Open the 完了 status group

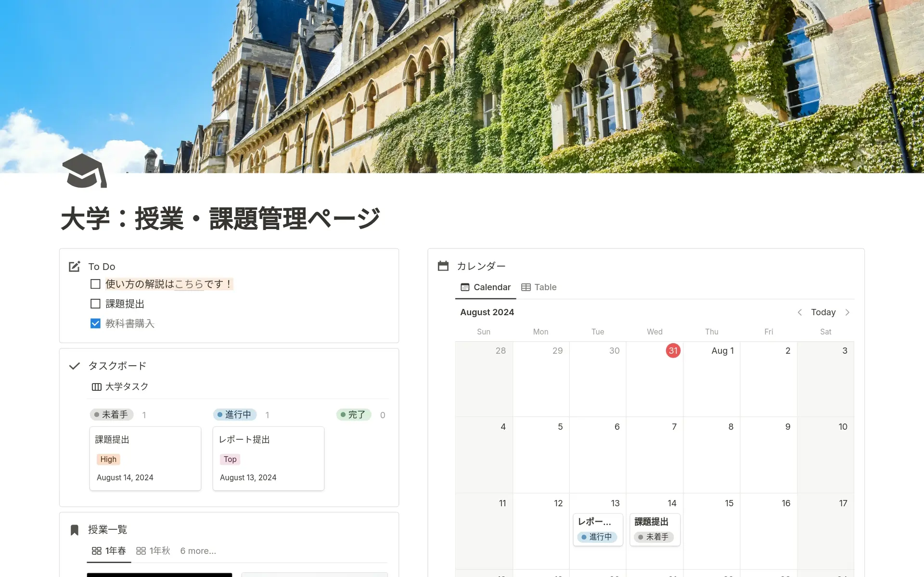[x=353, y=415]
